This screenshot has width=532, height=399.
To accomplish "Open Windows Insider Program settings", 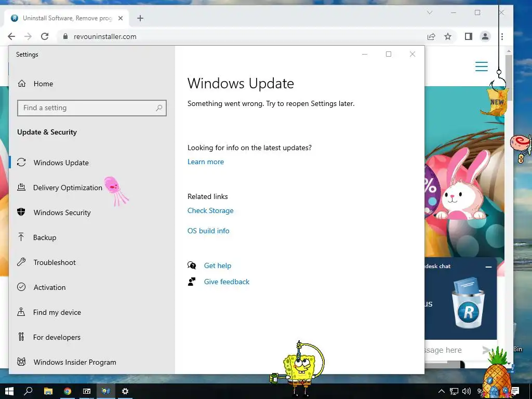I will [75, 362].
